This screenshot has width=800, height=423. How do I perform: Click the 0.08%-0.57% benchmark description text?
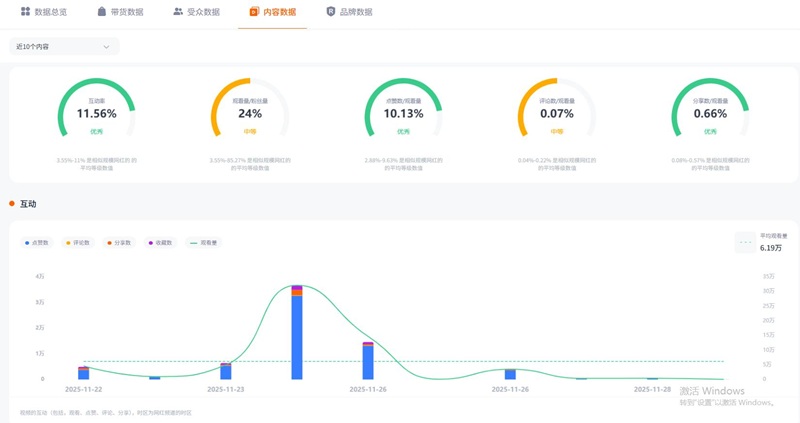point(710,164)
